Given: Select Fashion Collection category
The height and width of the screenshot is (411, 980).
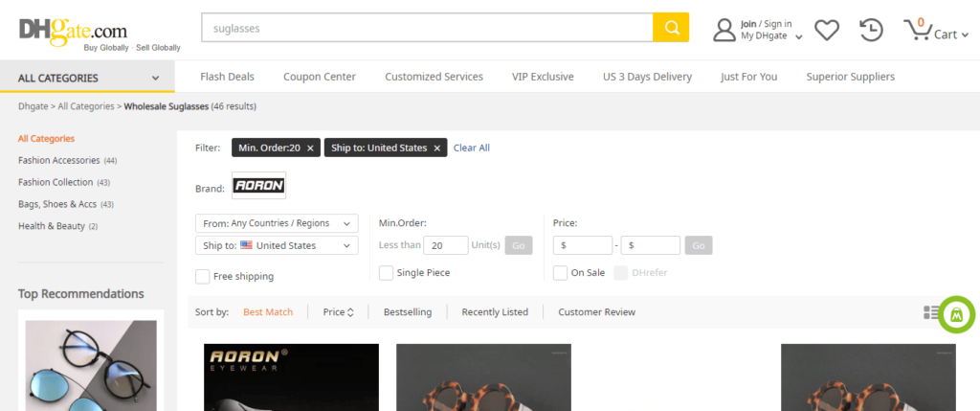Looking at the screenshot, I should [56, 183].
